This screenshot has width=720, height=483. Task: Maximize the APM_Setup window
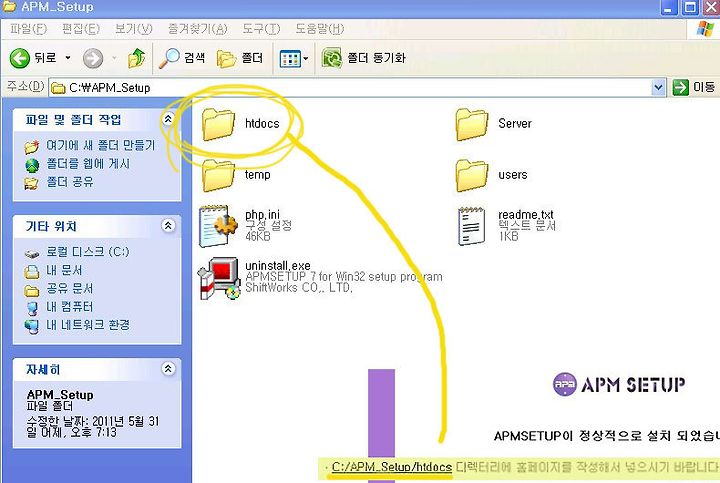point(689,7)
